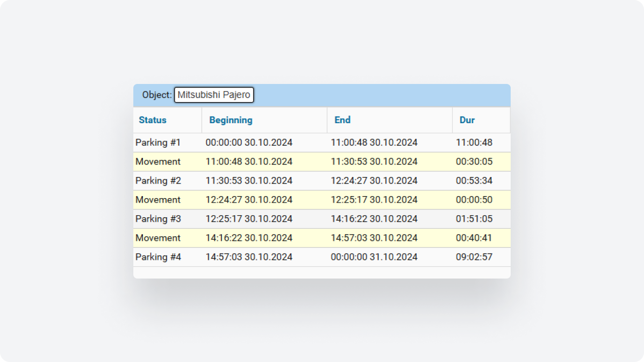The image size is (644, 362).
Task: Click the Object label in header
Action: [x=156, y=95]
